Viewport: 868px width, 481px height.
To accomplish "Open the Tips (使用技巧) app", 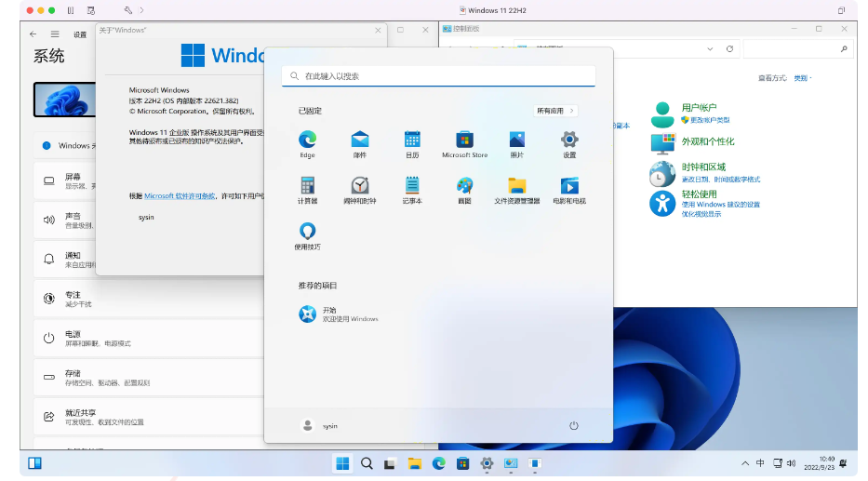I will 307,235.
